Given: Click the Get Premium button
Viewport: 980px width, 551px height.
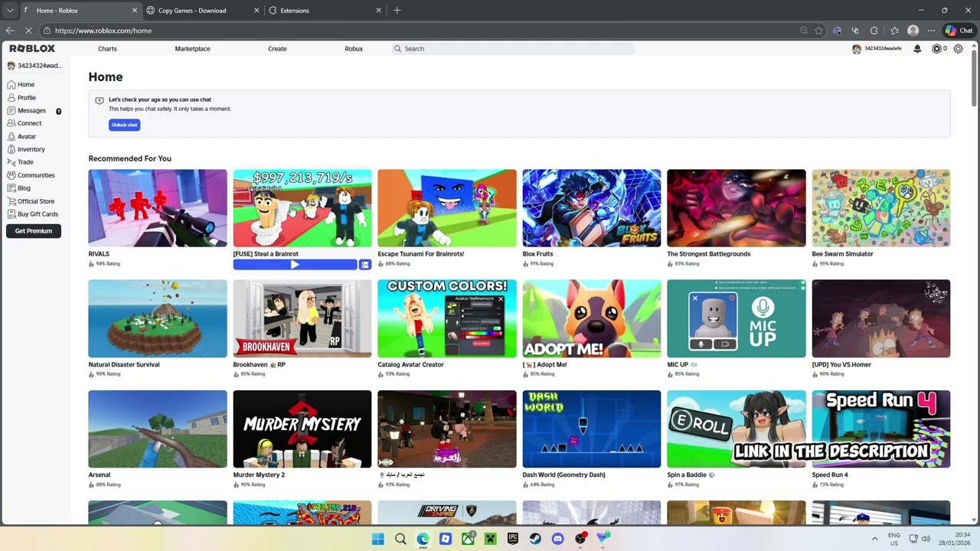Looking at the screenshot, I should click(x=34, y=231).
